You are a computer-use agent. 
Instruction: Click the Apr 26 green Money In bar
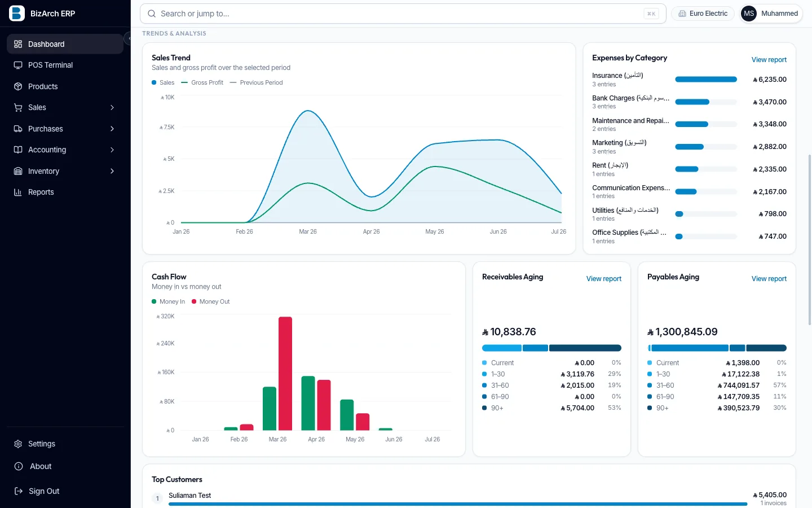(308, 403)
